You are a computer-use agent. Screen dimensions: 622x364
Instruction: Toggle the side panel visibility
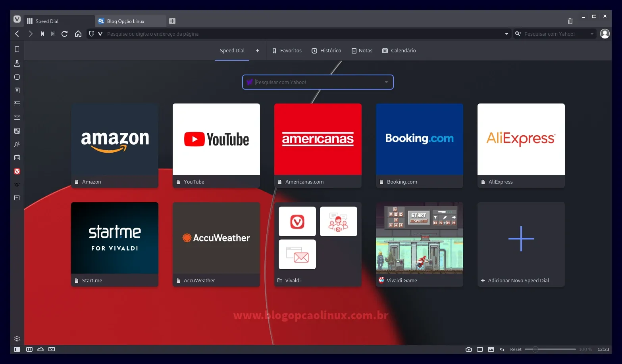click(17, 349)
